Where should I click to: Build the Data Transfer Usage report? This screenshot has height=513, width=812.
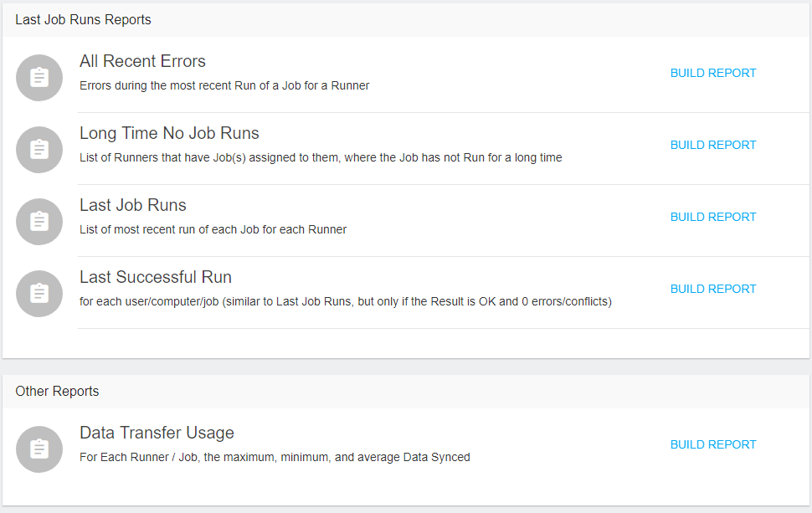713,444
